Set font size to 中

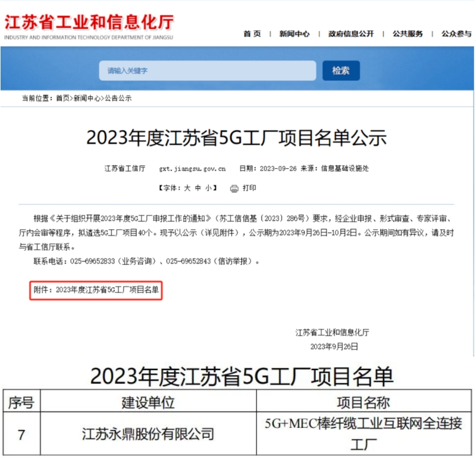pos(198,188)
